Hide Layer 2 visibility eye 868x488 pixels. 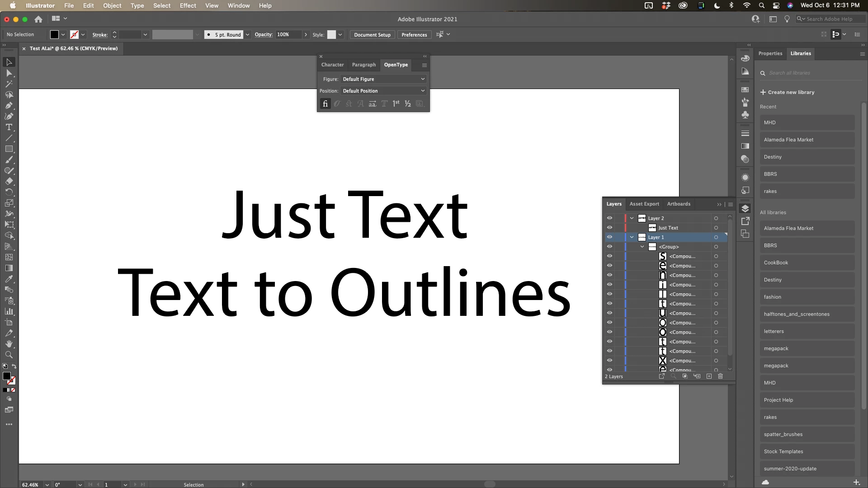click(x=609, y=218)
